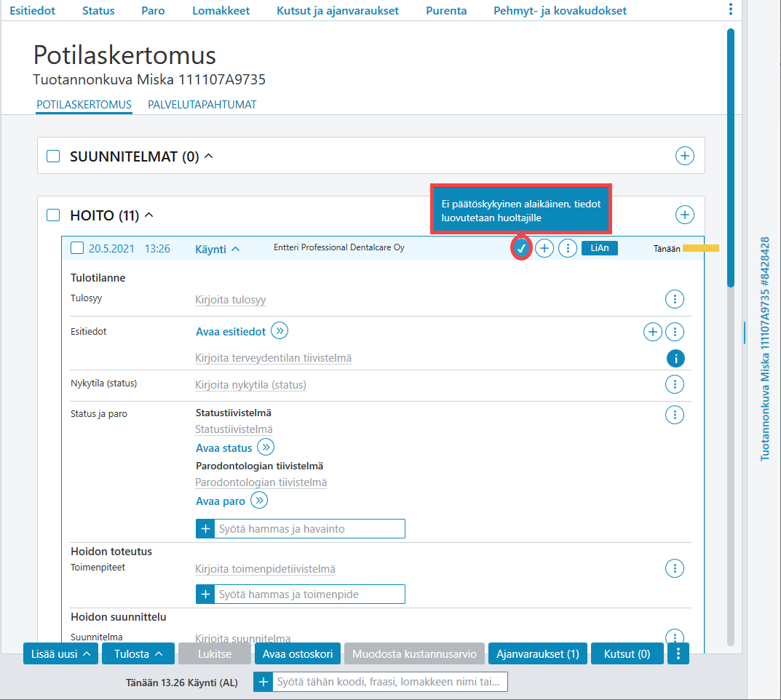
Task: Open the top-right vertical dots menu
Action: [731, 9]
